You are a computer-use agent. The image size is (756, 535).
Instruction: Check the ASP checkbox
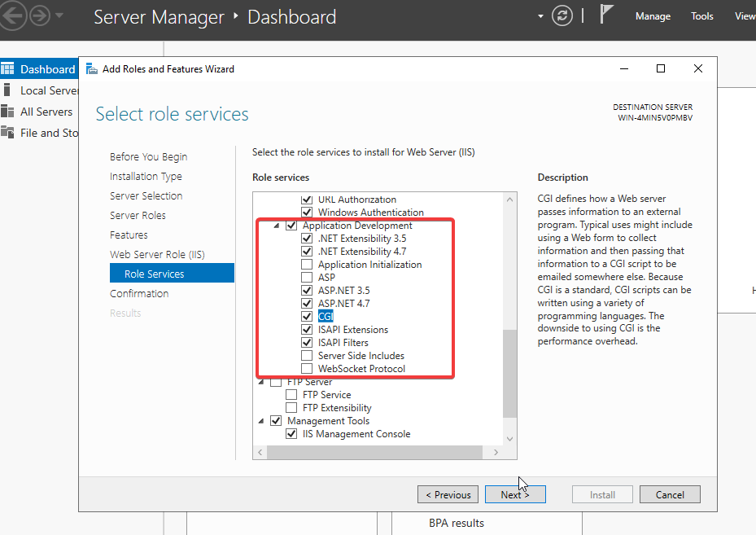click(x=307, y=278)
